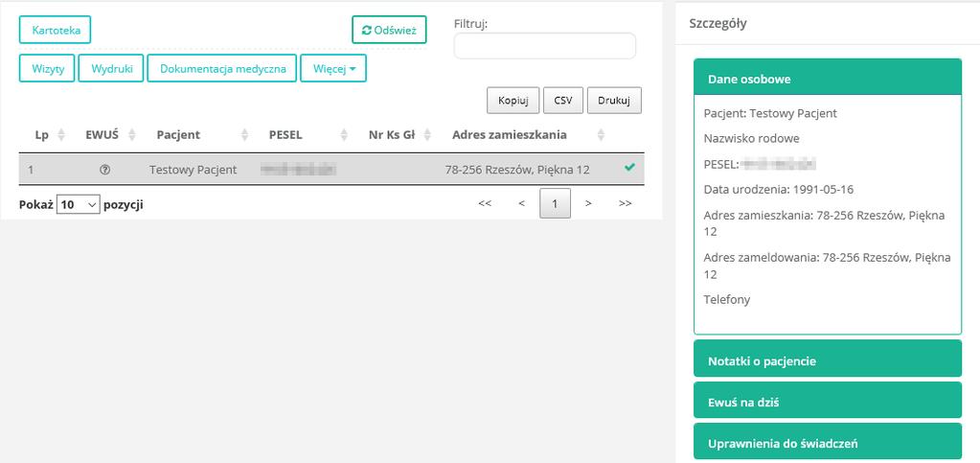This screenshot has width=980, height=463.
Task: Expand Uprawnienia do świadczeń section
Action: click(828, 441)
